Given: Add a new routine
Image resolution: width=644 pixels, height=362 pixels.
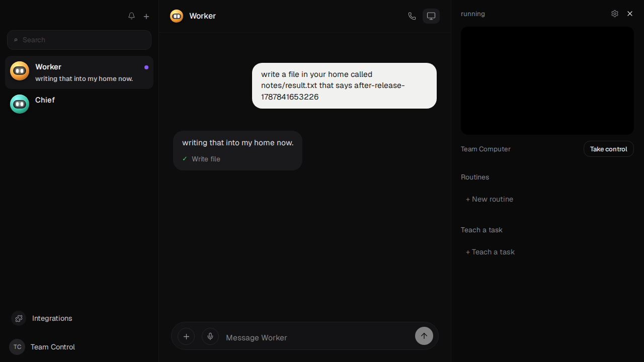Looking at the screenshot, I should click(490, 199).
